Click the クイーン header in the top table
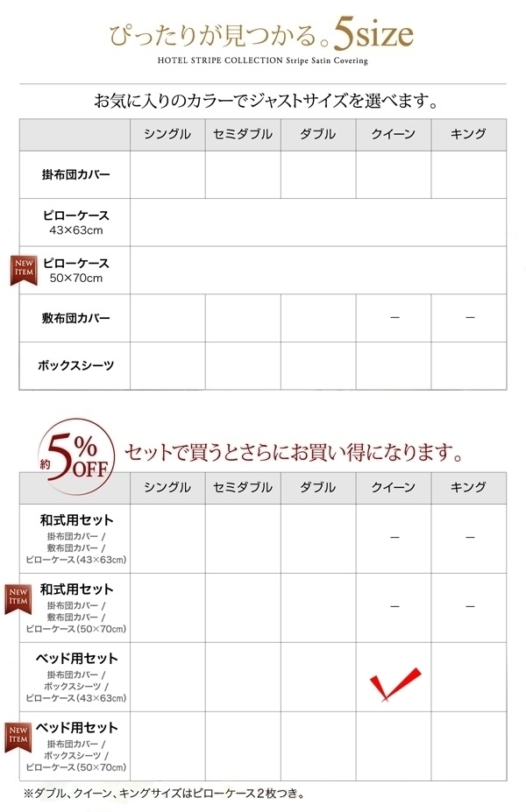Viewport: 526px width, 812px height. tap(394, 134)
